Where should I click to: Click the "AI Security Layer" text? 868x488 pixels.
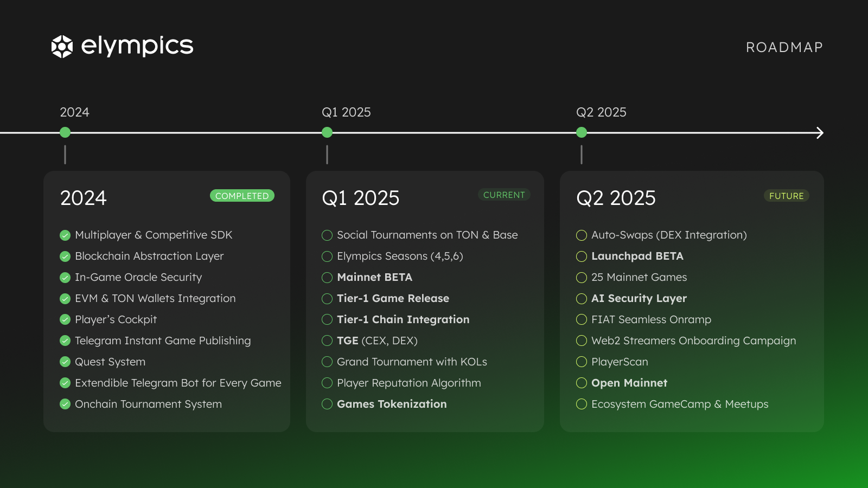tap(639, 299)
